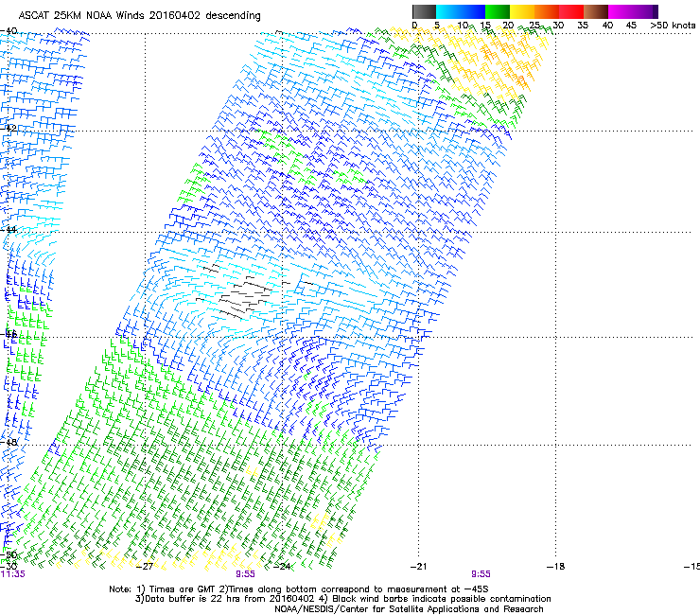Click the purple '11:35' time label
The height and width of the screenshot is (615, 700).
pyautogui.click(x=12, y=574)
